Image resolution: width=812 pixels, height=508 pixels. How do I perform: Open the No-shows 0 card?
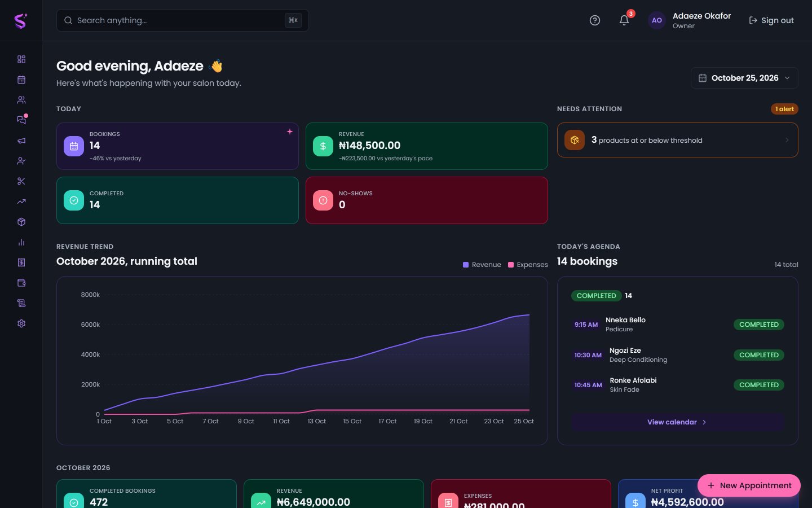pos(427,200)
